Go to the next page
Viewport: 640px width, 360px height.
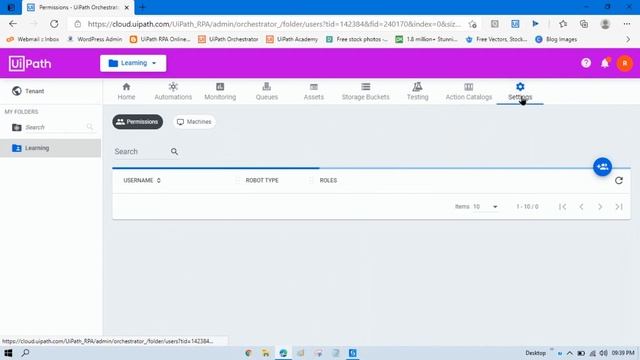(x=600, y=207)
